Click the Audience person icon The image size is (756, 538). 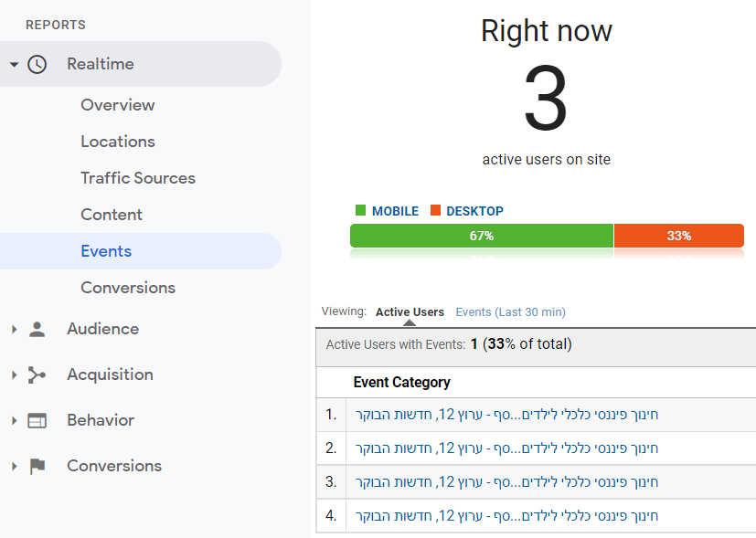point(37,329)
